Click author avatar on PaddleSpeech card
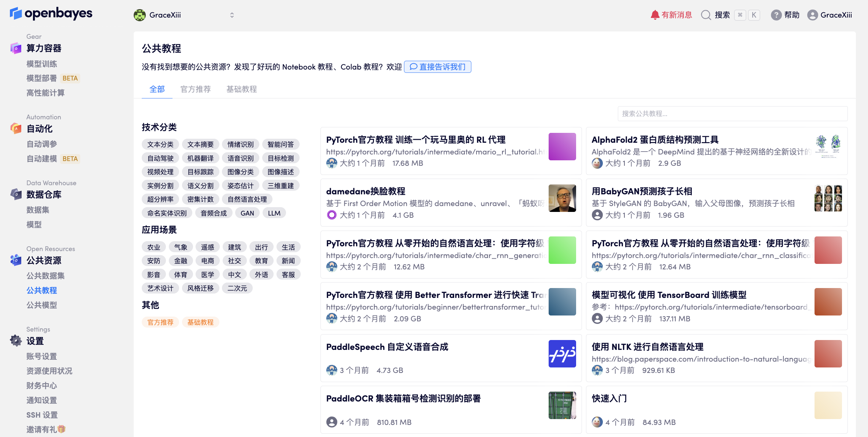The image size is (868, 437). [331, 370]
